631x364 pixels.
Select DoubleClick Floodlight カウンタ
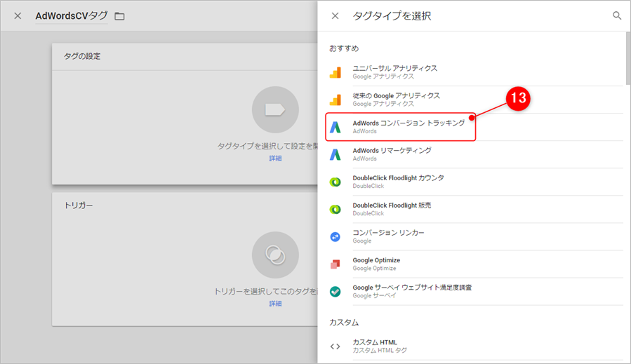(476, 182)
